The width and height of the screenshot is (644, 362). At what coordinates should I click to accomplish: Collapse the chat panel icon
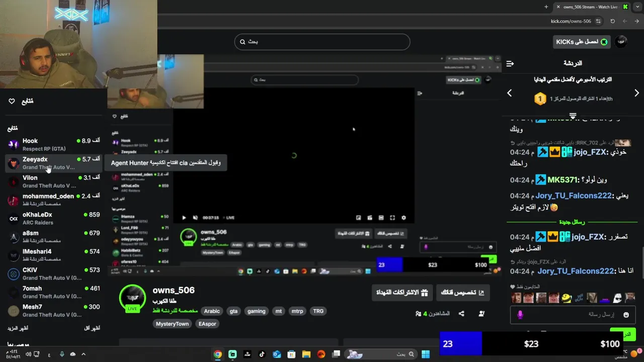coord(510,63)
